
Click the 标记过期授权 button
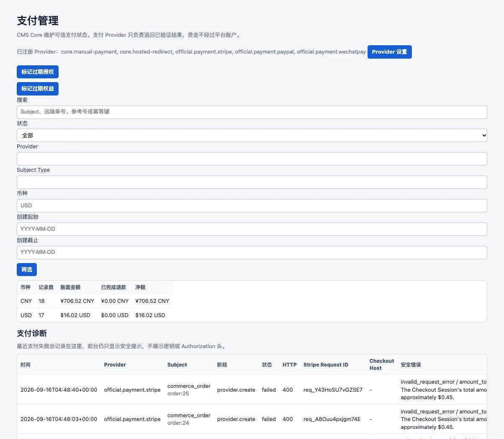(38, 72)
